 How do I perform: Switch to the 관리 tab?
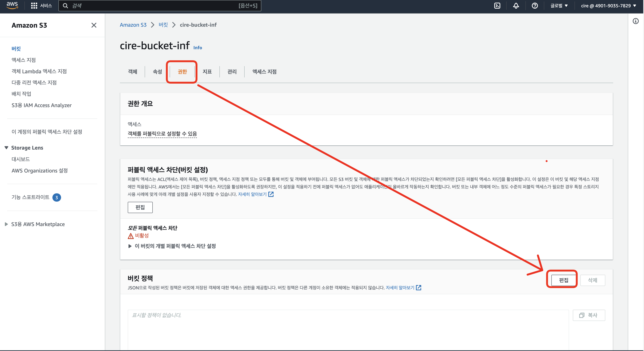click(232, 72)
